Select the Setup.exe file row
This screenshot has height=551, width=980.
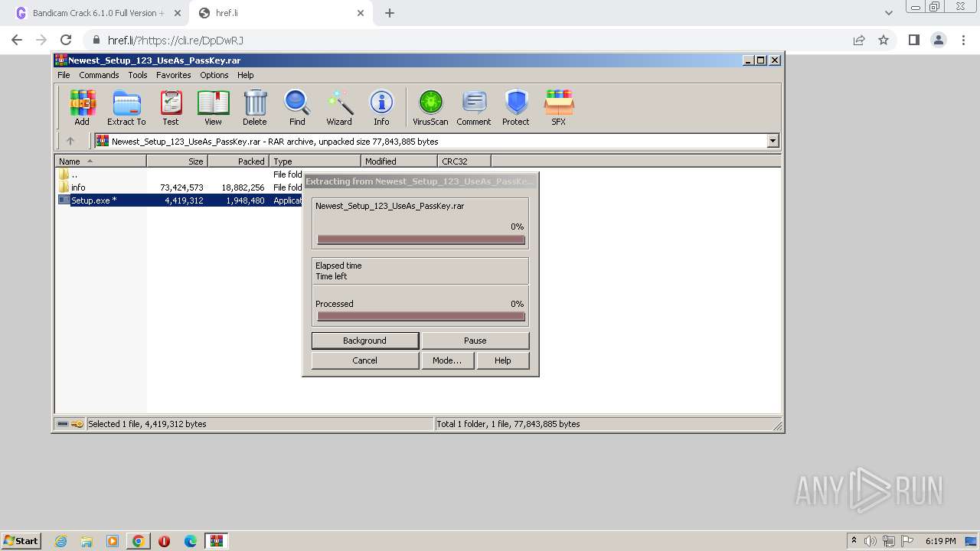click(x=181, y=201)
